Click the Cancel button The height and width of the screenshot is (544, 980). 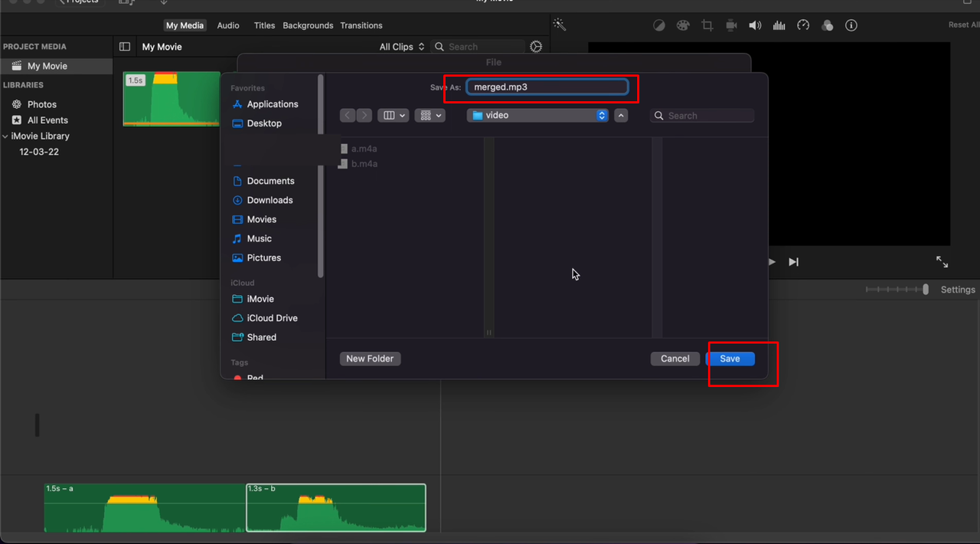click(675, 359)
